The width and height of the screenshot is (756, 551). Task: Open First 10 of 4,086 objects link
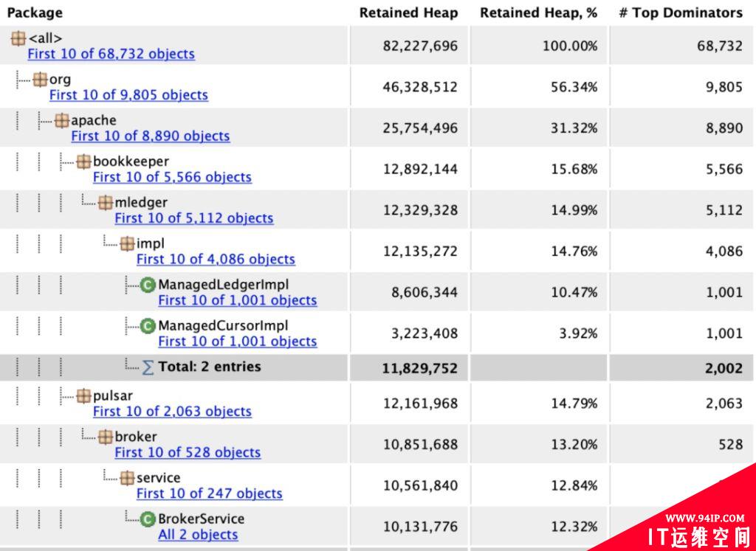(216, 259)
